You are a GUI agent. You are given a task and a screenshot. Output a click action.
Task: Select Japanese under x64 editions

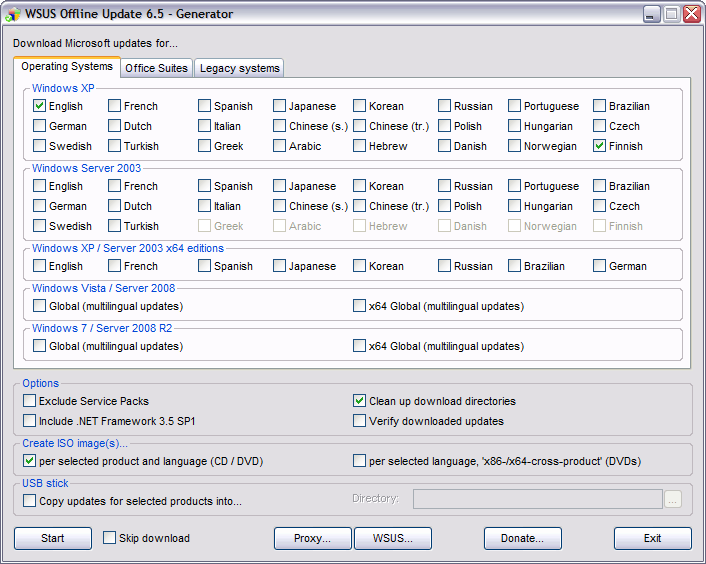coord(279,266)
